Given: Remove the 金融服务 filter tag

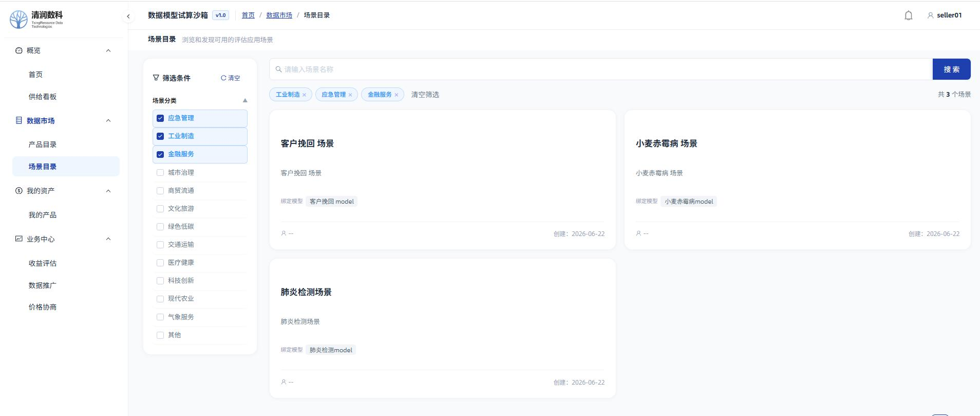Looking at the screenshot, I should click(396, 95).
